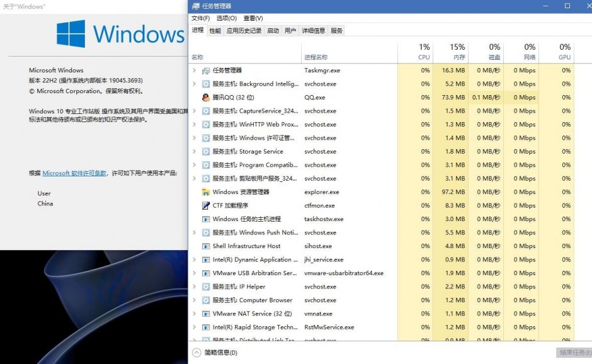Expand the Storage Service host row
This screenshot has height=364, width=592.
click(194, 151)
